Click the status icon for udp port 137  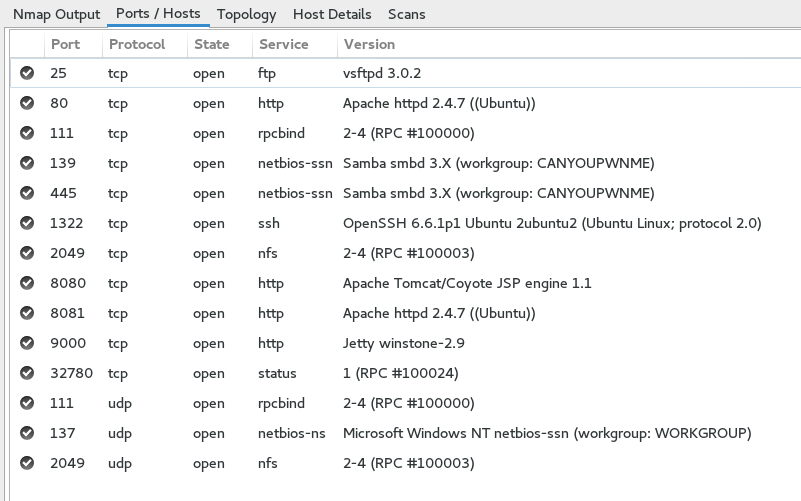tap(27, 433)
